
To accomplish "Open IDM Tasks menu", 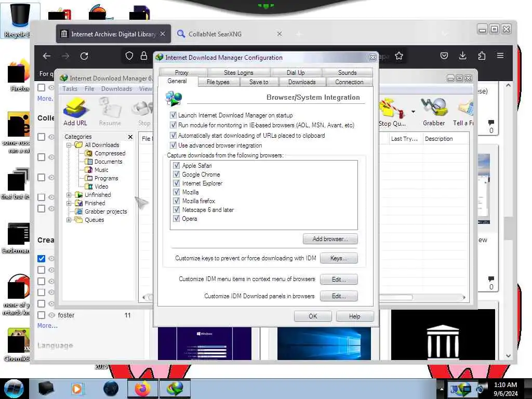I will (70, 89).
